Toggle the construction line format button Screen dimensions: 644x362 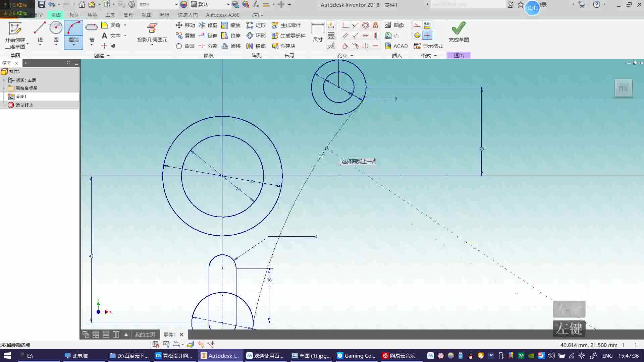coord(417,25)
